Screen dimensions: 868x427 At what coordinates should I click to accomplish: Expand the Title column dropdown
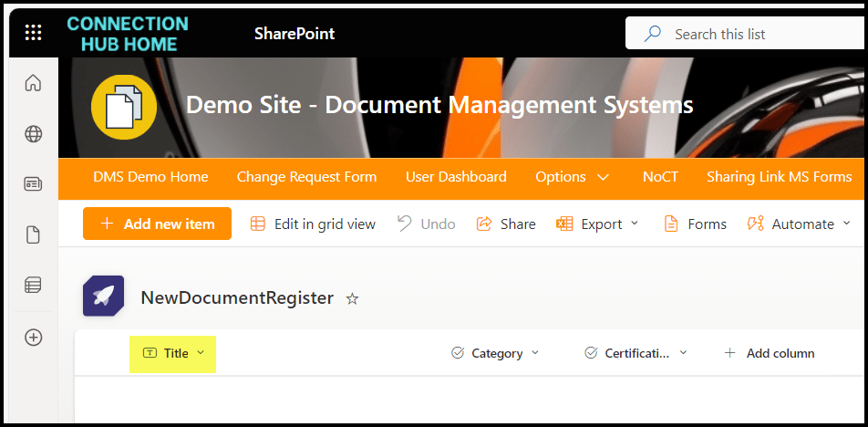pos(201,353)
